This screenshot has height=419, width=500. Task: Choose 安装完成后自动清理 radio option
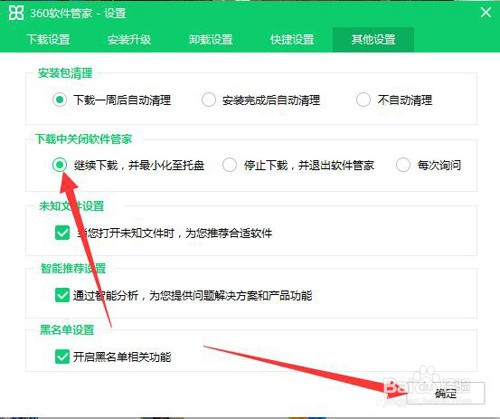tap(209, 100)
